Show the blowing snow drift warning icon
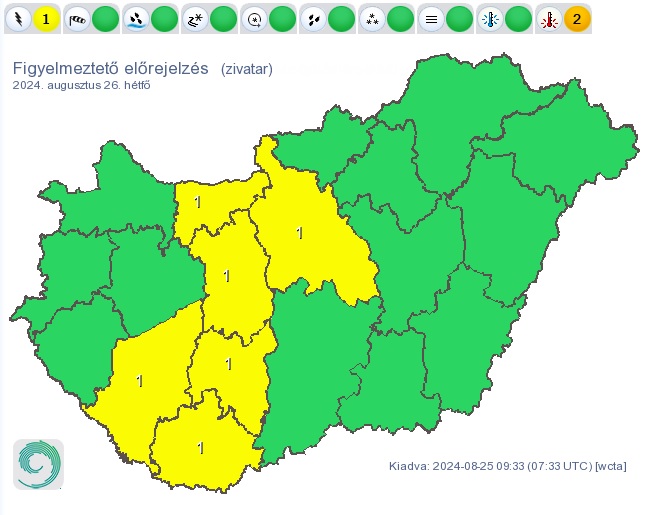 (196, 18)
